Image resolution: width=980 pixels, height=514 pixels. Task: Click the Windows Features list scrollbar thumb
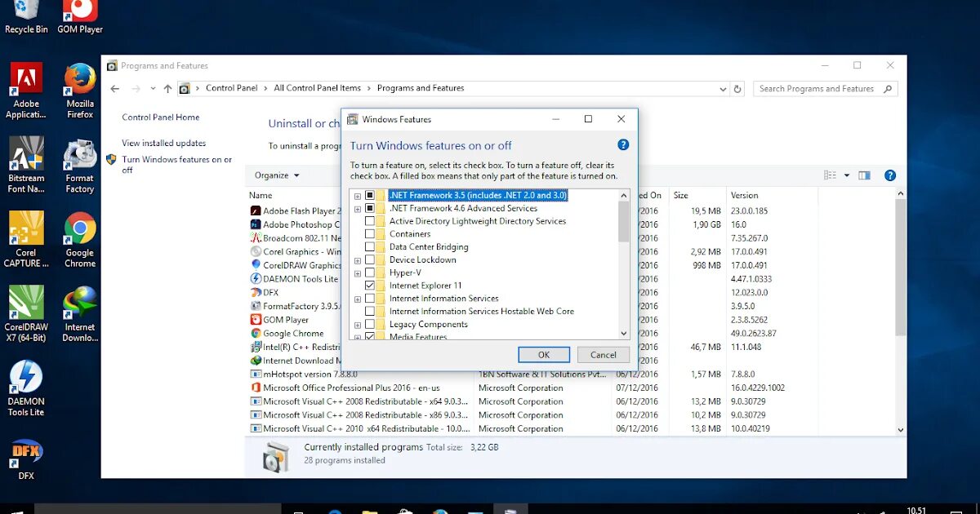tap(624, 222)
